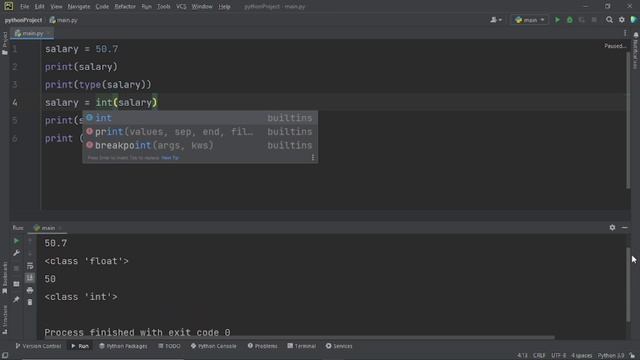Clear Run output with the trash icon
Image resolution: width=640 pixels, height=360 pixels.
coord(30,302)
